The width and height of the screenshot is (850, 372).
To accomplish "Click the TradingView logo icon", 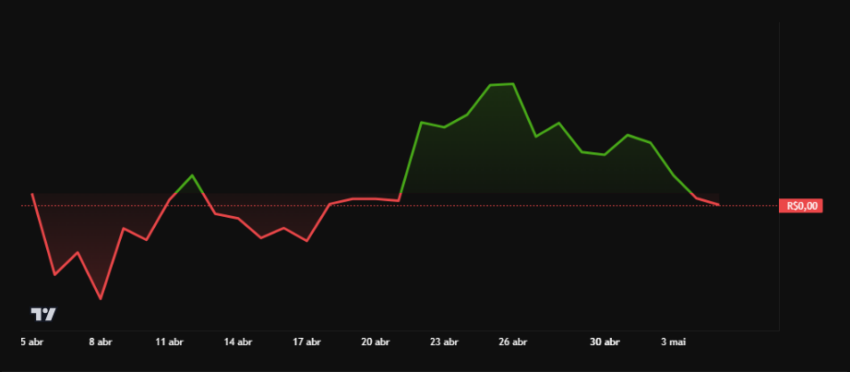I will click(x=43, y=314).
